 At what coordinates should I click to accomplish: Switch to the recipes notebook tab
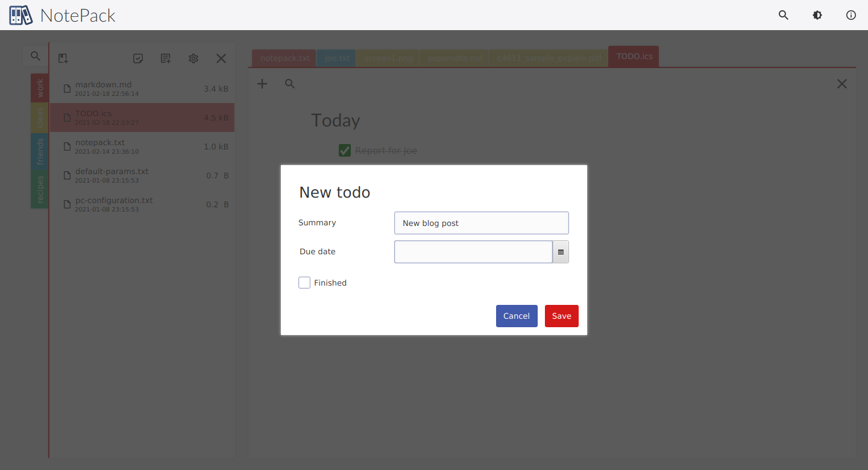(x=40, y=189)
